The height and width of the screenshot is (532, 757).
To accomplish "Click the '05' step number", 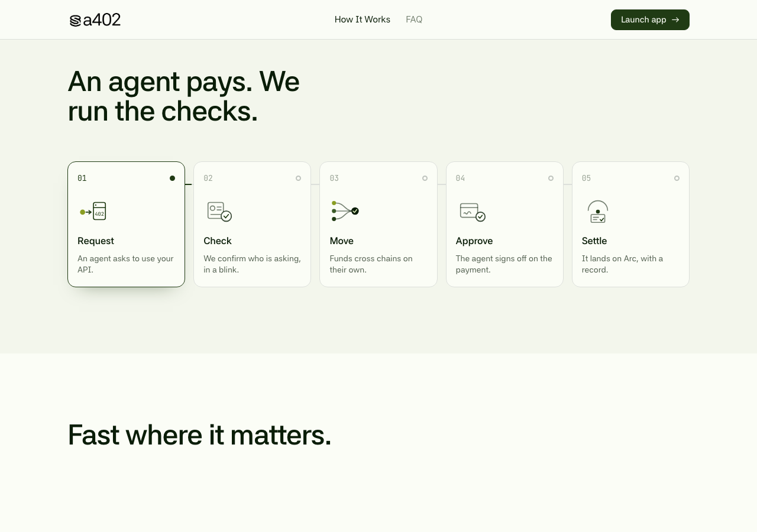I will (x=587, y=178).
